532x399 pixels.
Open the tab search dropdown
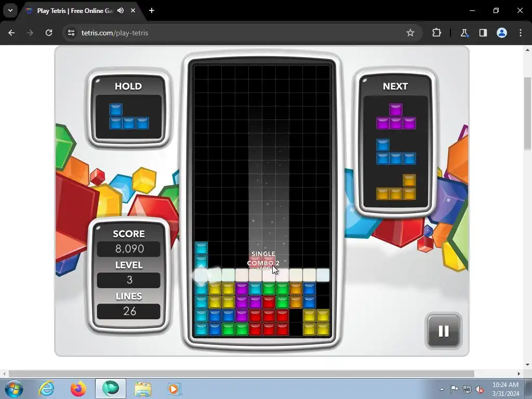[10, 10]
